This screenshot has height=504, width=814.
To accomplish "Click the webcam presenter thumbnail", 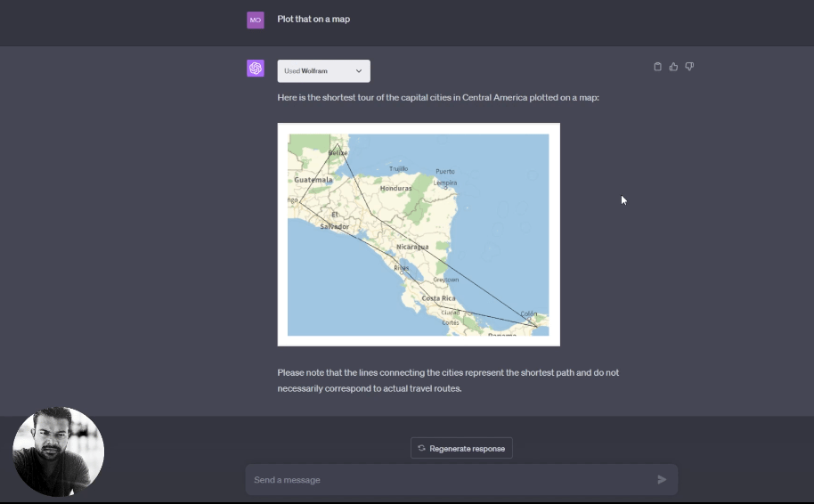I will point(58,451).
